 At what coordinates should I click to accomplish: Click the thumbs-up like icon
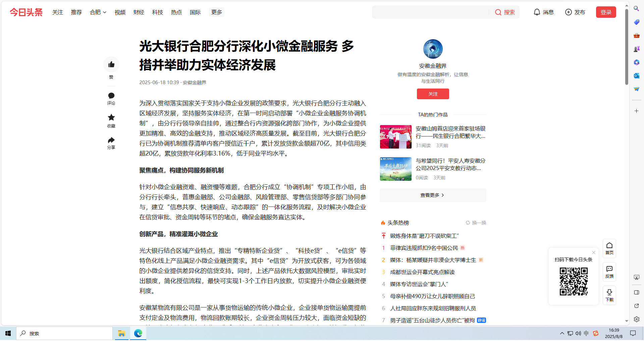111,64
